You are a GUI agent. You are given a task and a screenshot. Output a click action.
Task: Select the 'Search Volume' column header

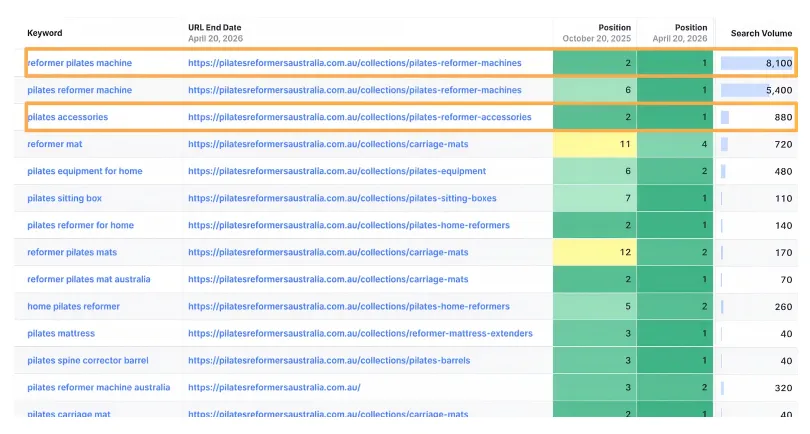click(761, 33)
